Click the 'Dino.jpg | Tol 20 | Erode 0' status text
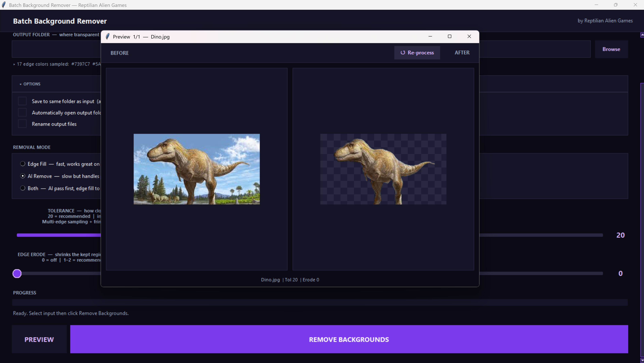The image size is (644, 363). 290,280
